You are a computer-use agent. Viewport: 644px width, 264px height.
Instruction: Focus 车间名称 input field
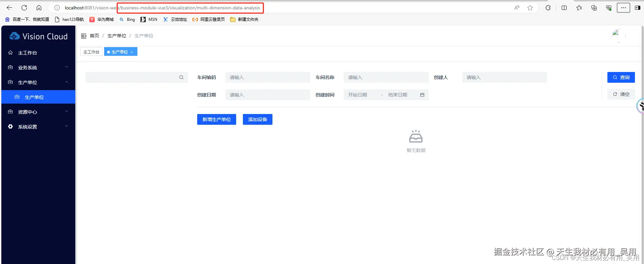386,77
